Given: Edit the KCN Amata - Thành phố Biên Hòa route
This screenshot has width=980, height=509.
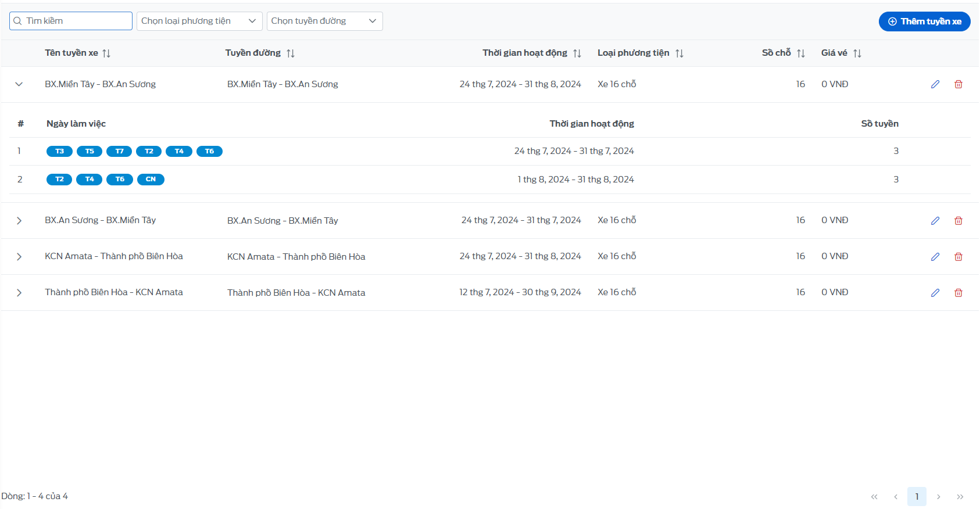Looking at the screenshot, I should [x=935, y=257].
